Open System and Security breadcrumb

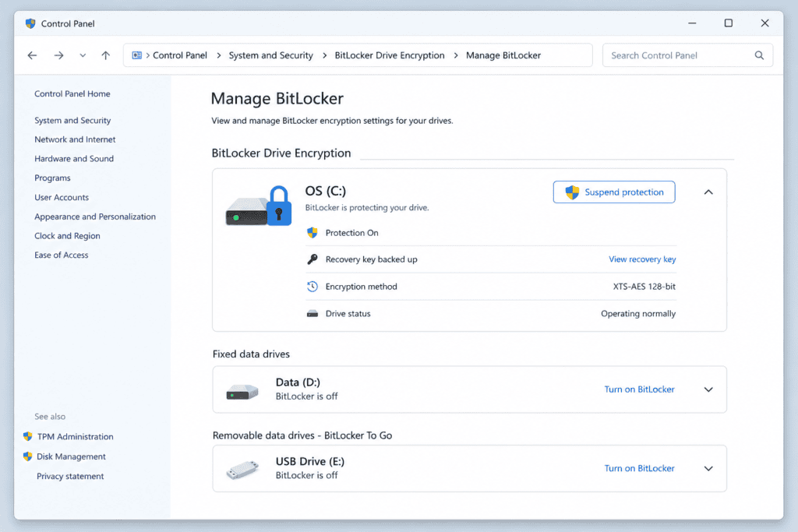point(270,55)
